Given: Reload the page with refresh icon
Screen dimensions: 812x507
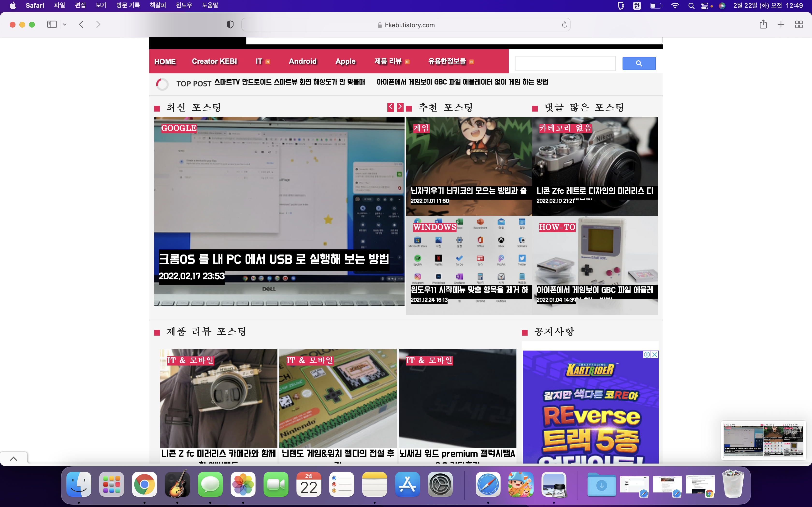Looking at the screenshot, I should click(x=564, y=25).
